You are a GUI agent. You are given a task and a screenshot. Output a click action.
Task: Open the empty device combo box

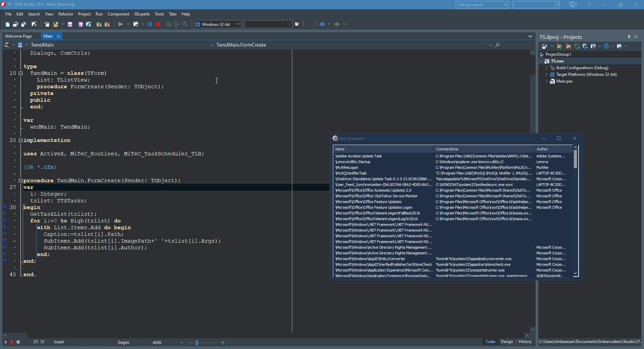coord(268,24)
